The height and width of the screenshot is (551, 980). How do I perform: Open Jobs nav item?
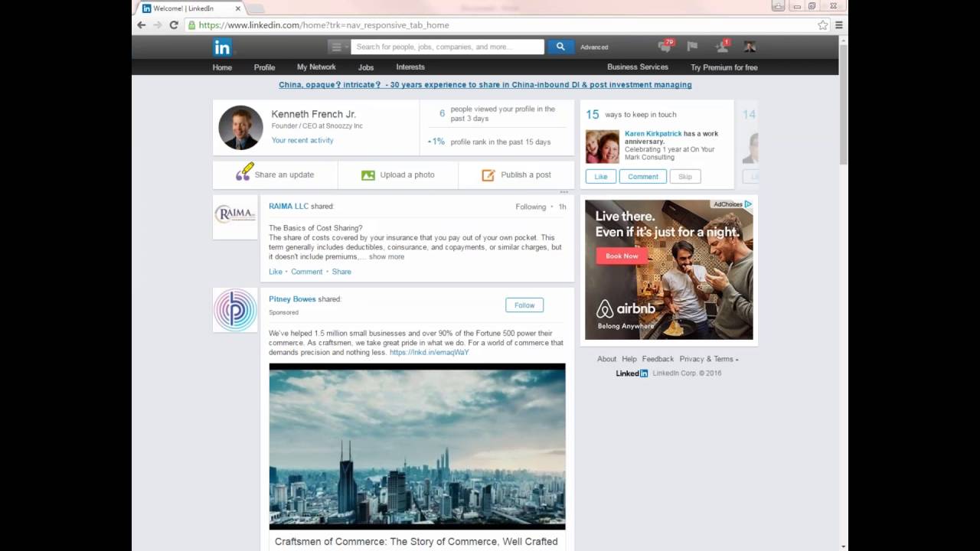pyautogui.click(x=366, y=67)
